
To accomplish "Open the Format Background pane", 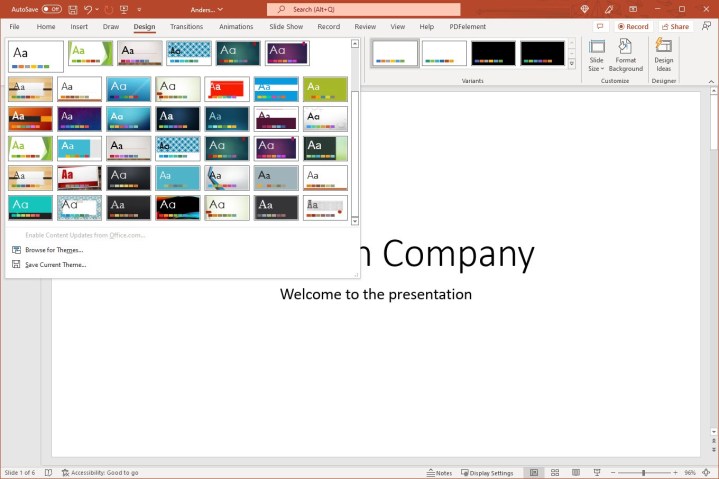I will pos(625,55).
